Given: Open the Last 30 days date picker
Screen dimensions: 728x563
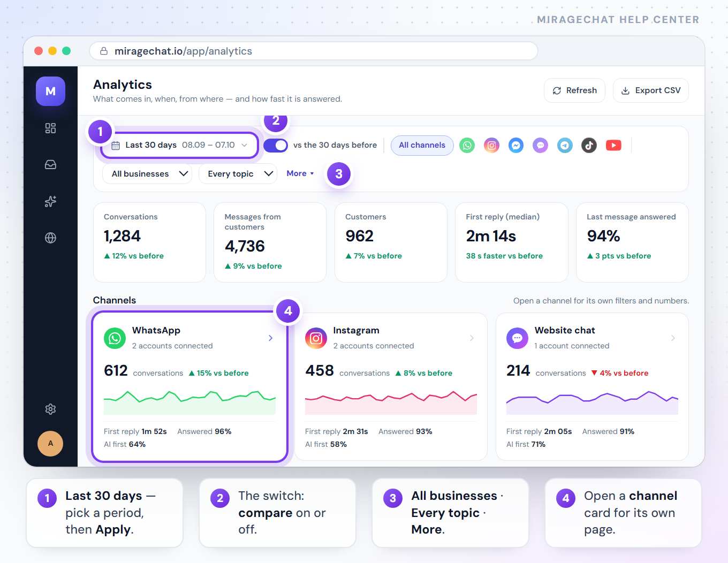Looking at the screenshot, I should (x=179, y=145).
